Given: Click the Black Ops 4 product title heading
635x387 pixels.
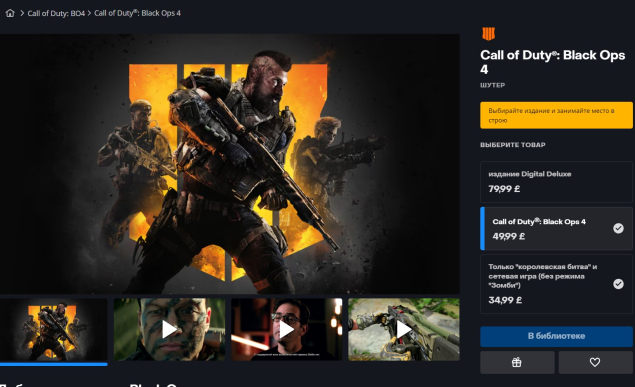Looking at the screenshot, I should pos(552,62).
